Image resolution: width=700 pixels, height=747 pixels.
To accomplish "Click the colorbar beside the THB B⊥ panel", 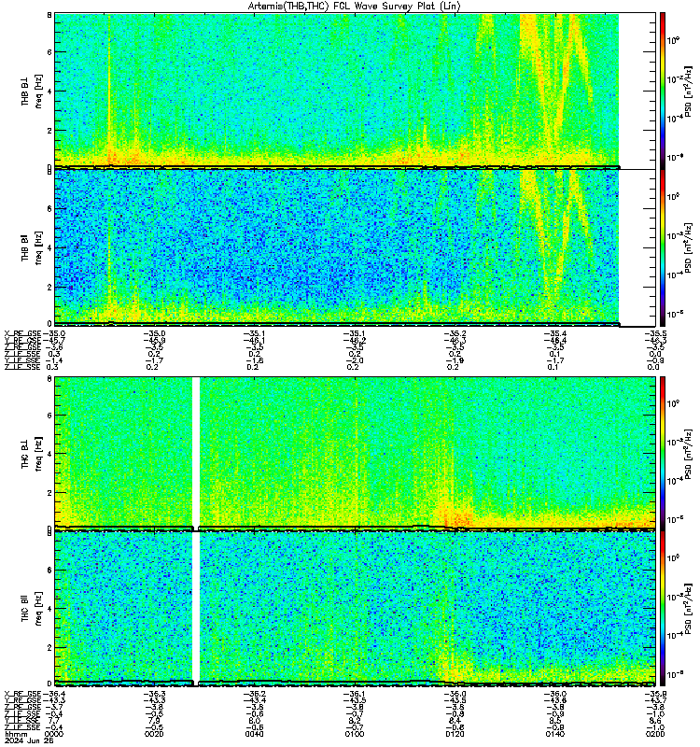I will pos(663,91).
